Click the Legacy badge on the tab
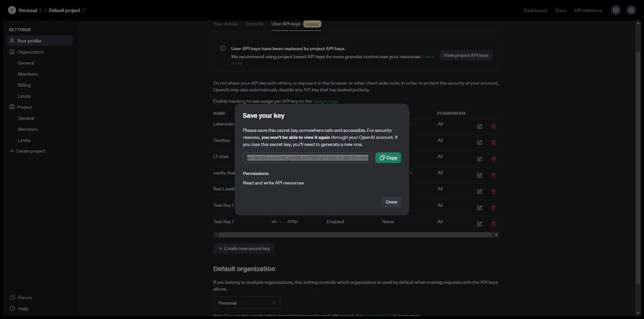This screenshot has width=644, height=319. click(x=312, y=24)
